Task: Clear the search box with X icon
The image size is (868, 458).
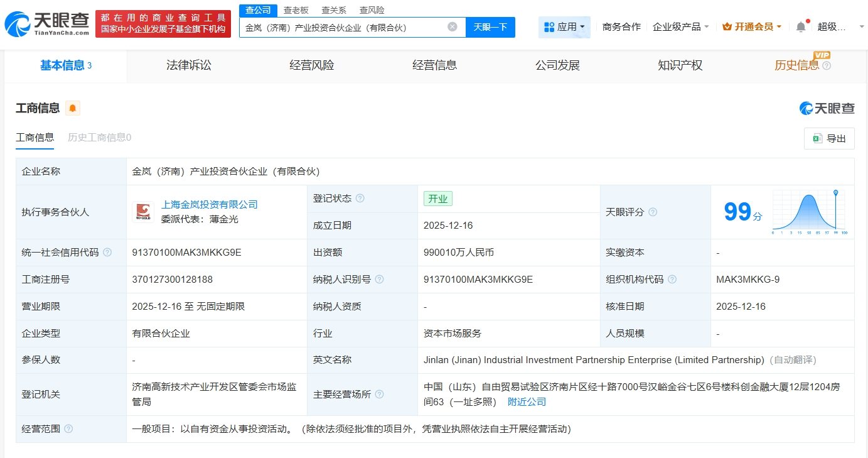Action: coord(452,27)
